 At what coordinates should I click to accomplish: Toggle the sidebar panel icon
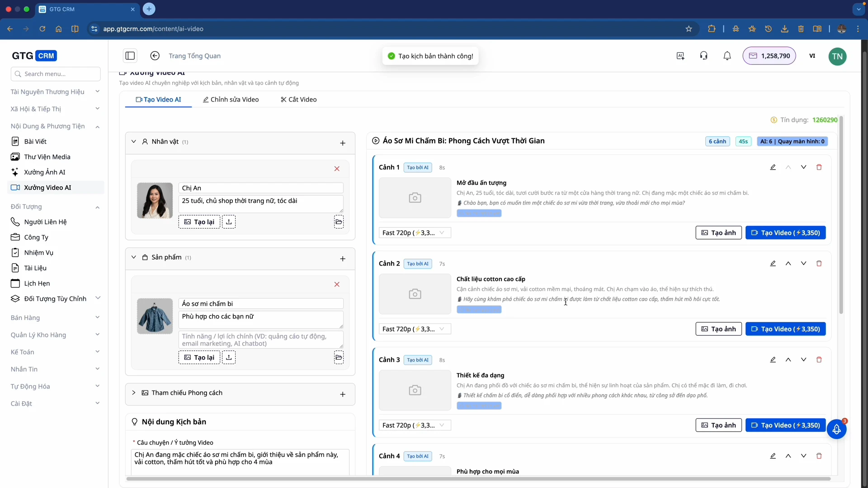(x=130, y=56)
